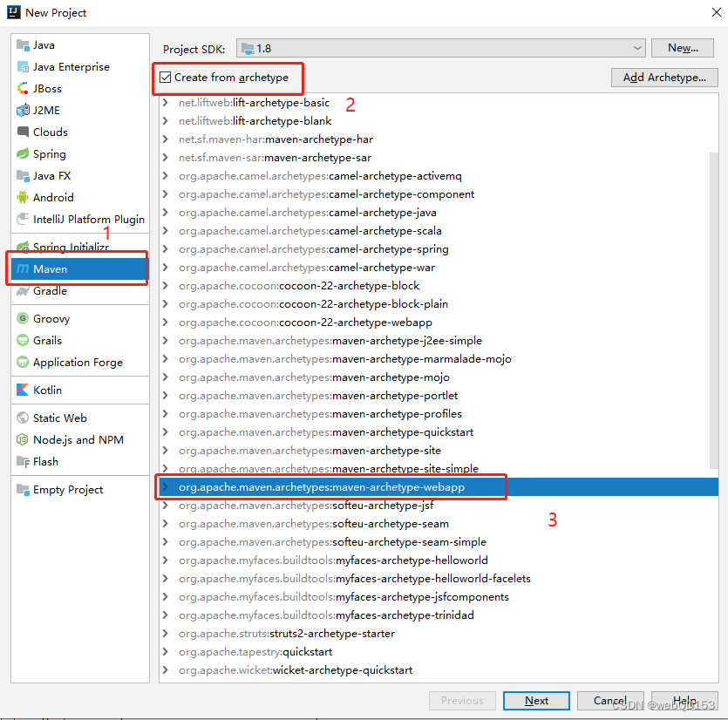The height and width of the screenshot is (720, 728).
Task: Click the IntelliJ logo in title bar
Action: 13,12
